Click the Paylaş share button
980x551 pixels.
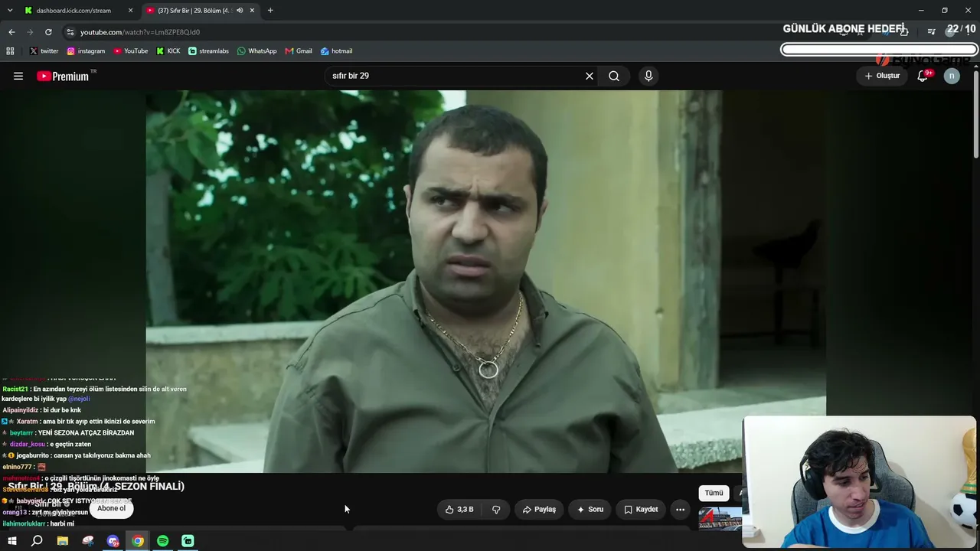pyautogui.click(x=539, y=509)
